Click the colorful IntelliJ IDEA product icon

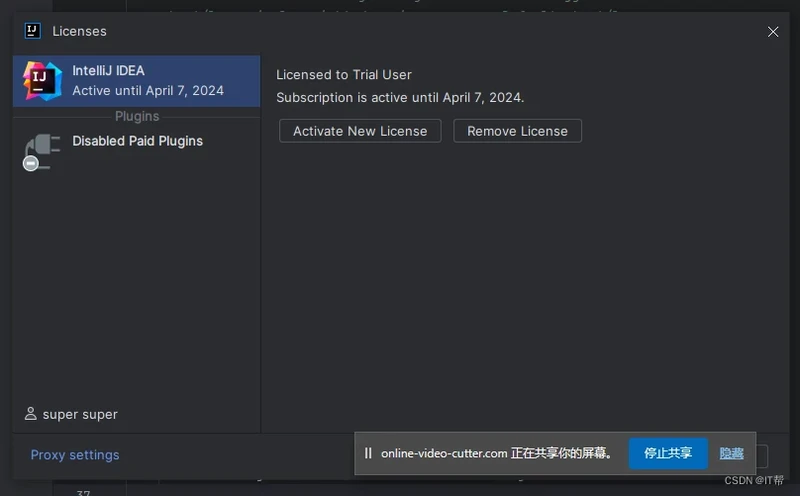point(42,80)
